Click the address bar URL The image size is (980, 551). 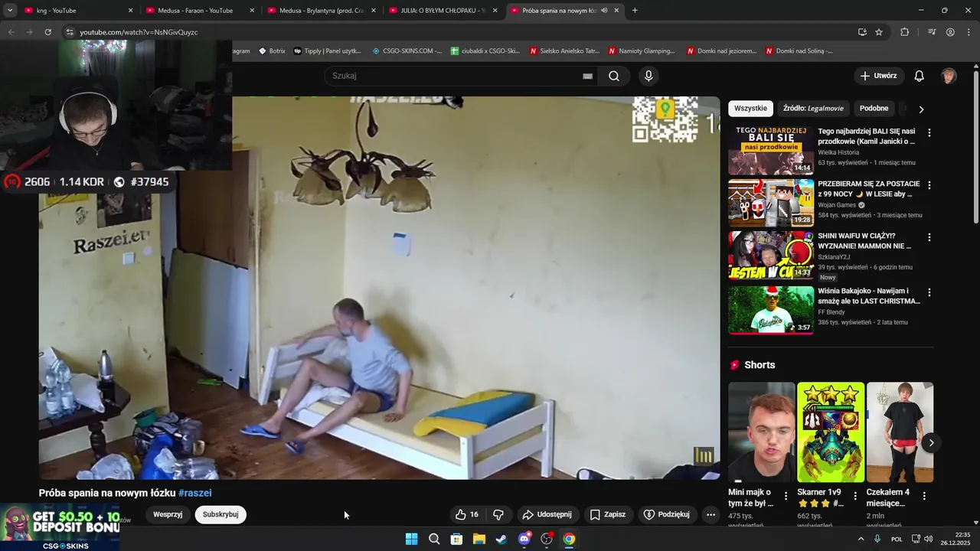(x=139, y=32)
